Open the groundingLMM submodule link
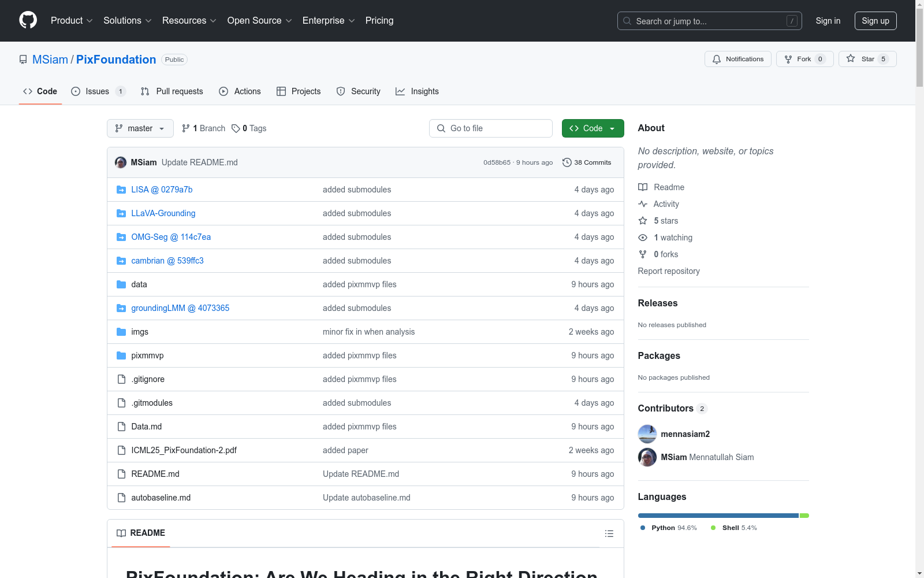924x578 pixels. click(180, 308)
